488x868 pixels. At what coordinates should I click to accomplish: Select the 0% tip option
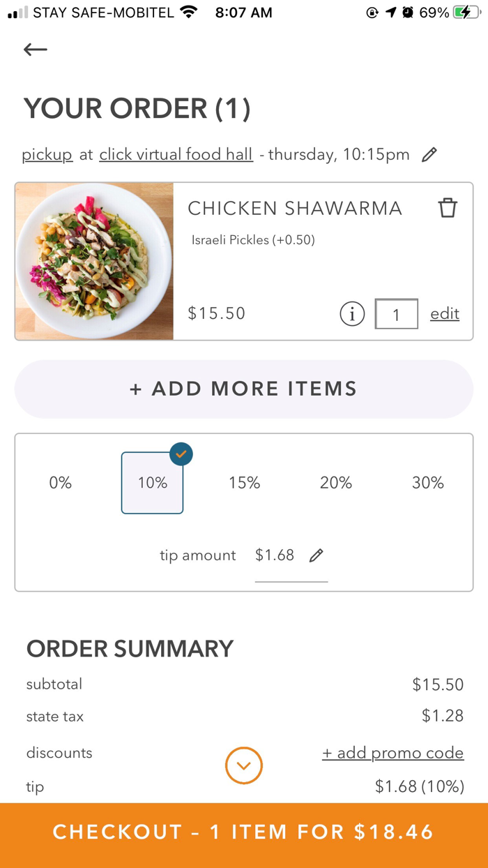tap(60, 482)
